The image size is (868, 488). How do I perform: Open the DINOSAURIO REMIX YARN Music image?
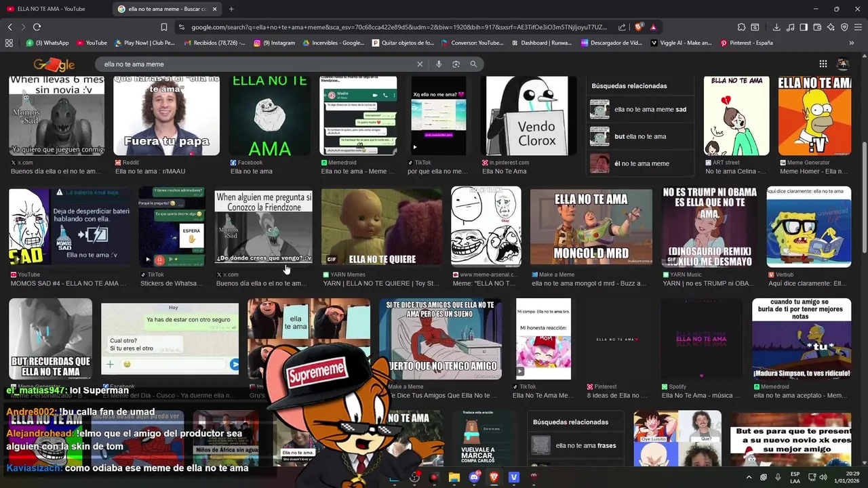(709, 228)
